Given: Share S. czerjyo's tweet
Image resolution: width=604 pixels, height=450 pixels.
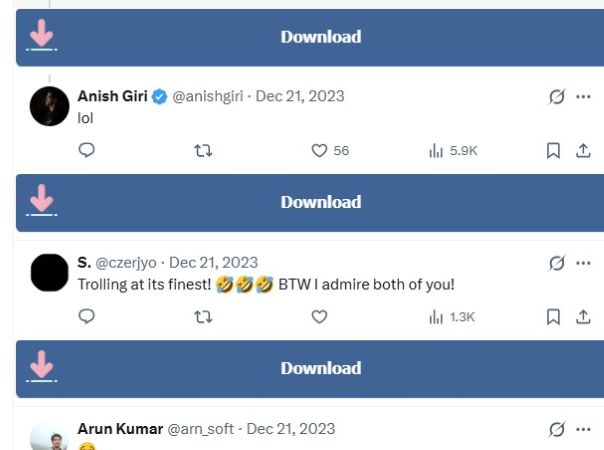Looking at the screenshot, I should click(583, 316).
